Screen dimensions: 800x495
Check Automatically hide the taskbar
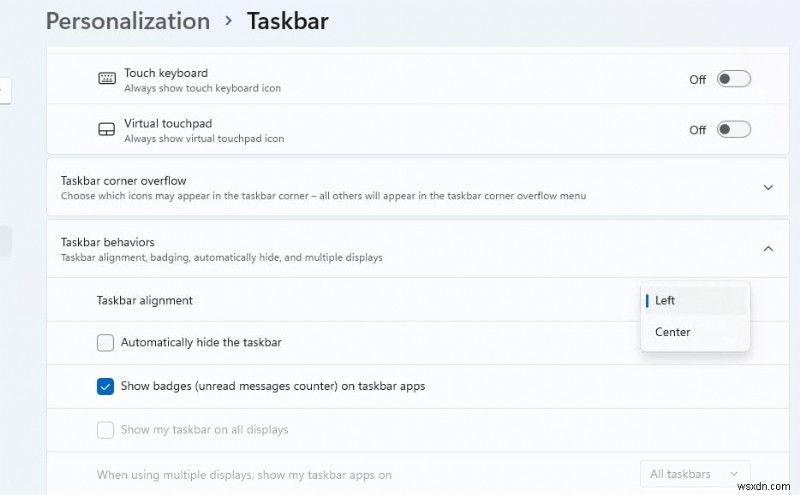(x=105, y=343)
